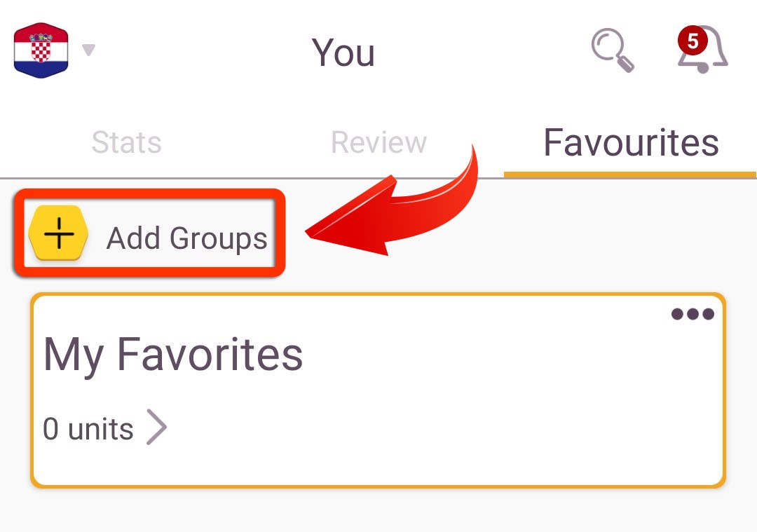Click the Add Groups text label

tap(186, 238)
